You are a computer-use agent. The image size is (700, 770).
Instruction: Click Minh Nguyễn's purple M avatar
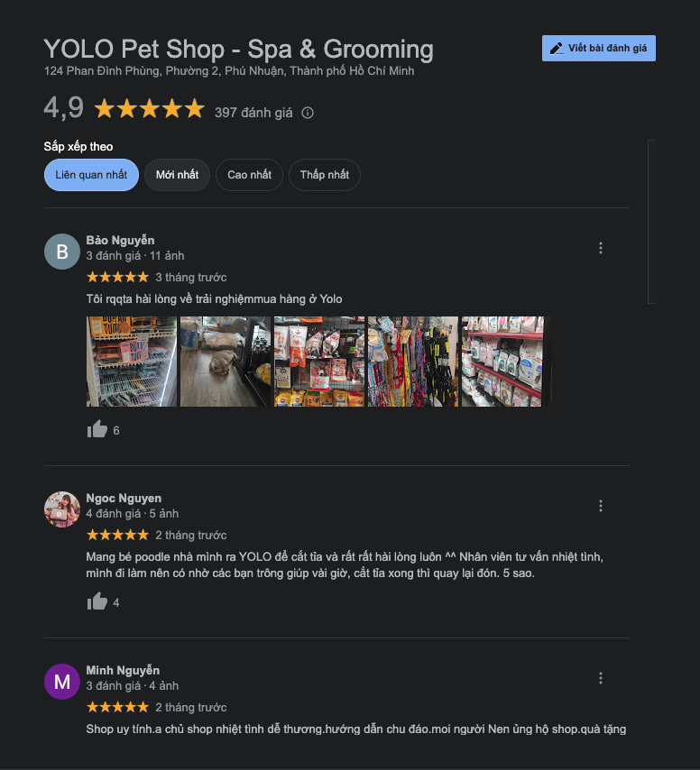pyautogui.click(x=62, y=682)
